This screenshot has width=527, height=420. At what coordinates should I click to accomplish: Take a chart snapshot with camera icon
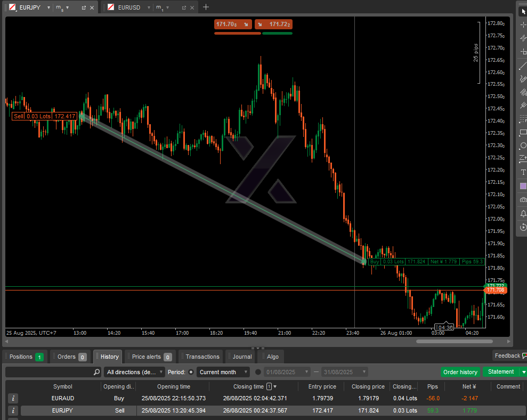click(x=523, y=199)
